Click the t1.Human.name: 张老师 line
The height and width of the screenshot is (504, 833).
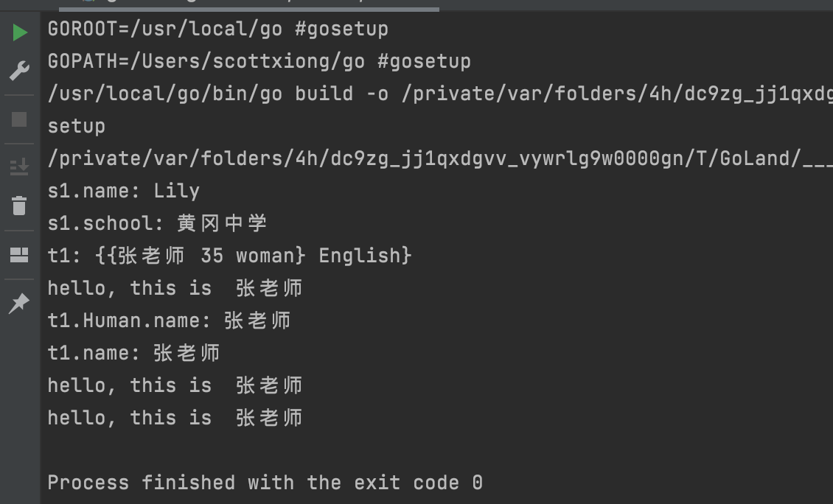click(x=170, y=321)
